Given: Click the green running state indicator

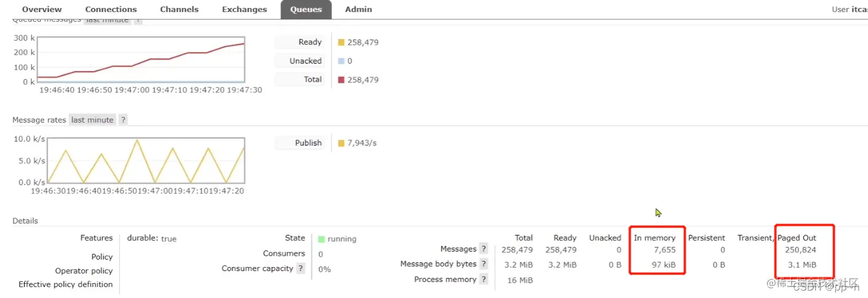Looking at the screenshot, I should (x=321, y=239).
